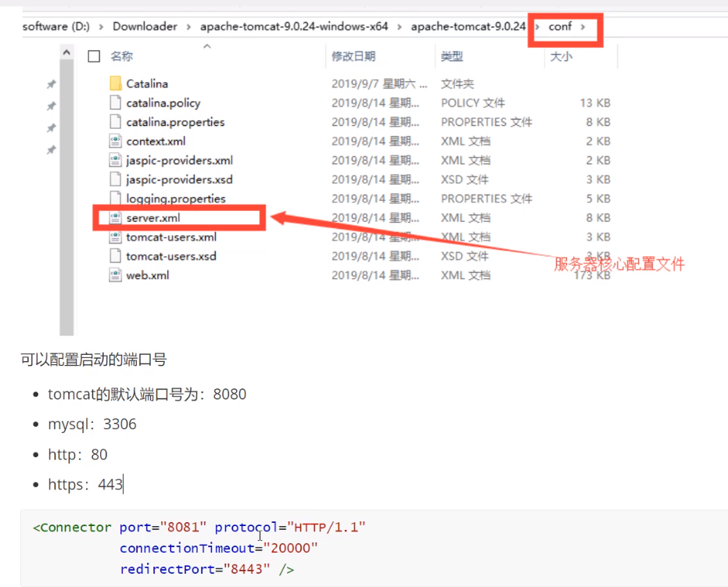728x587 pixels.
Task: Select the tomcat-users.xsd file name
Action: tap(171, 256)
